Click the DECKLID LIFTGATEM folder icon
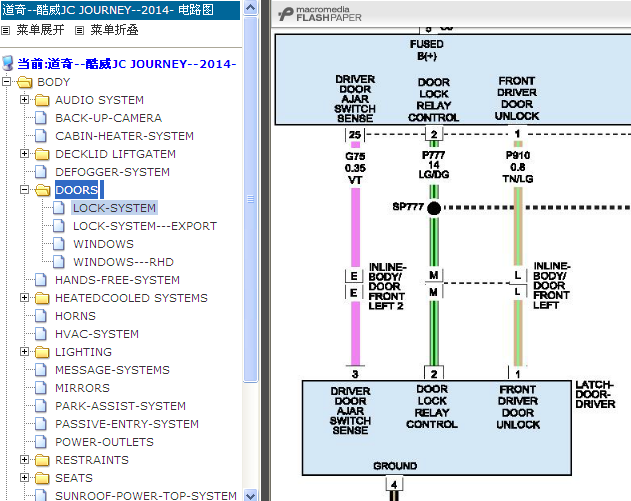 pyautogui.click(x=42, y=154)
